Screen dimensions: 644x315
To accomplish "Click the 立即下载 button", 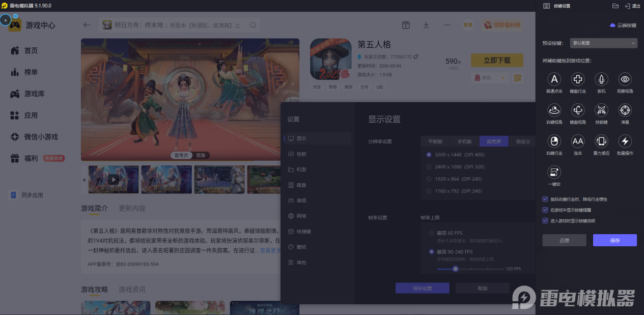I will tap(497, 61).
